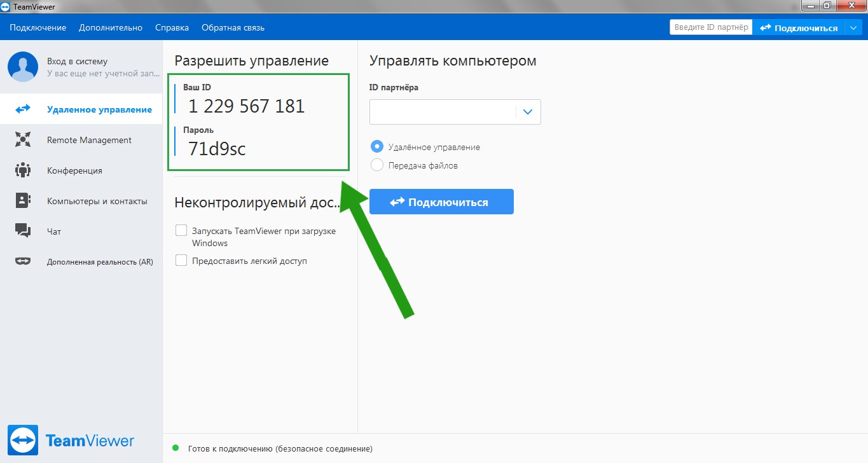Select the Передача файлов radio button

[x=377, y=165]
